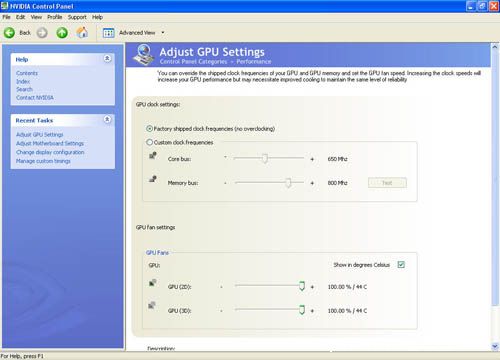Viewport: 500px width, 360px height.
Task: Click plus button for Core bus
Action: pos(312,159)
